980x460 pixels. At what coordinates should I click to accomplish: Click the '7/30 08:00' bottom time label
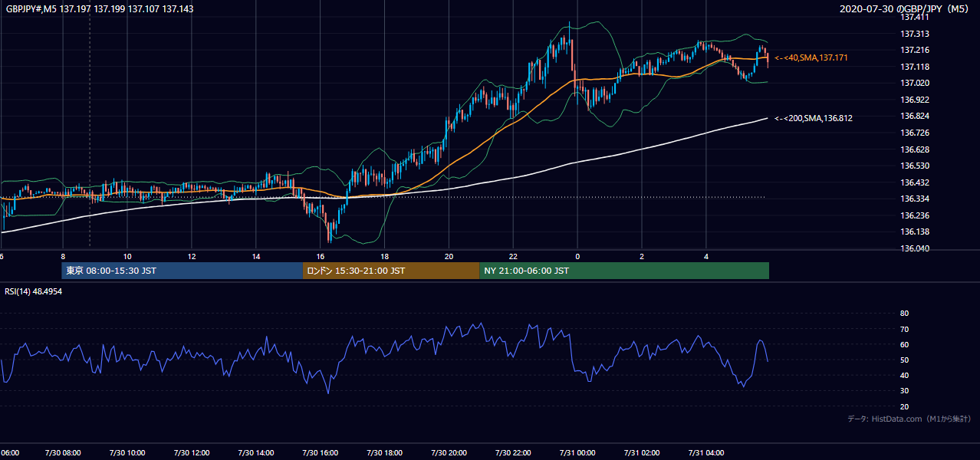click(x=63, y=453)
